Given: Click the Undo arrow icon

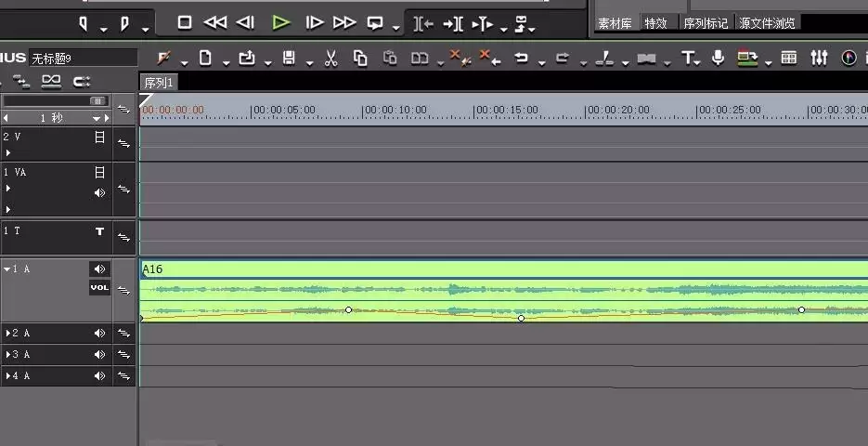Looking at the screenshot, I should pos(521,58).
